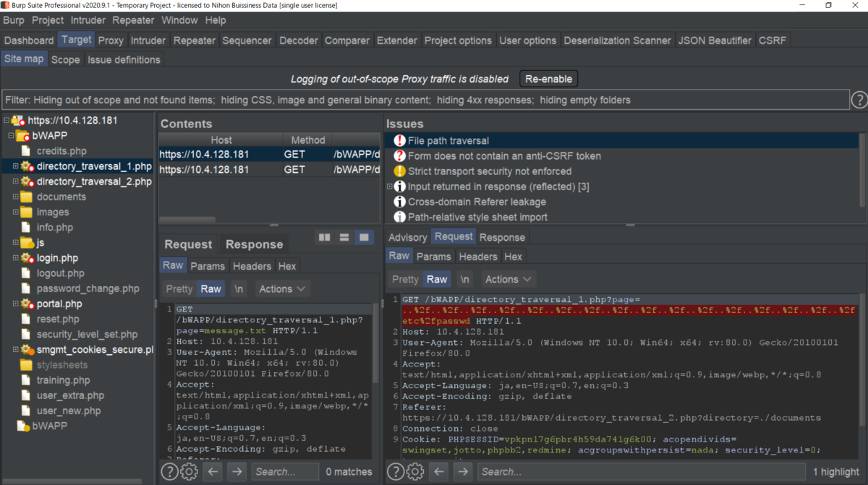Screen dimensions: 868x485
Task: Click the Host column header in Contents
Action: pos(221,140)
